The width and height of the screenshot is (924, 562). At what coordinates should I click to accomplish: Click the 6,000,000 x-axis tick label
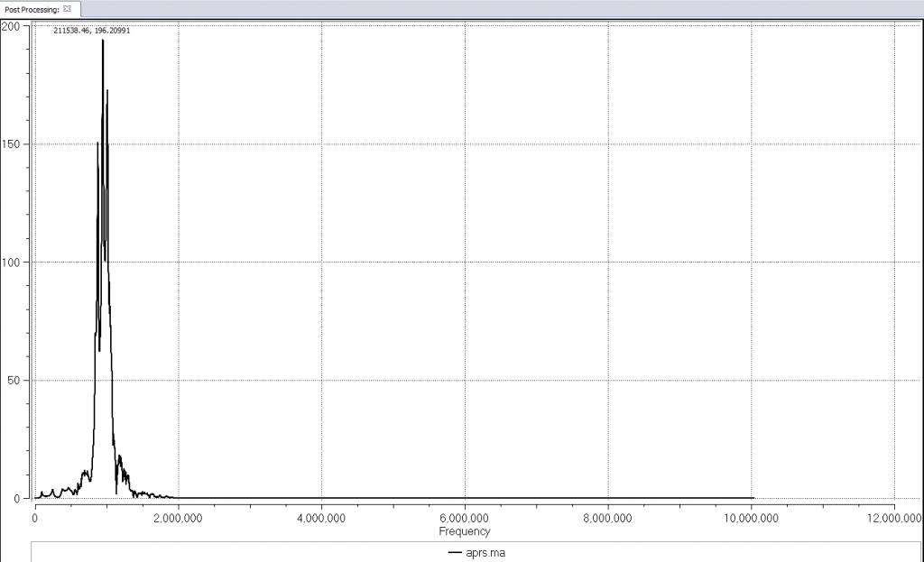click(465, 519)
